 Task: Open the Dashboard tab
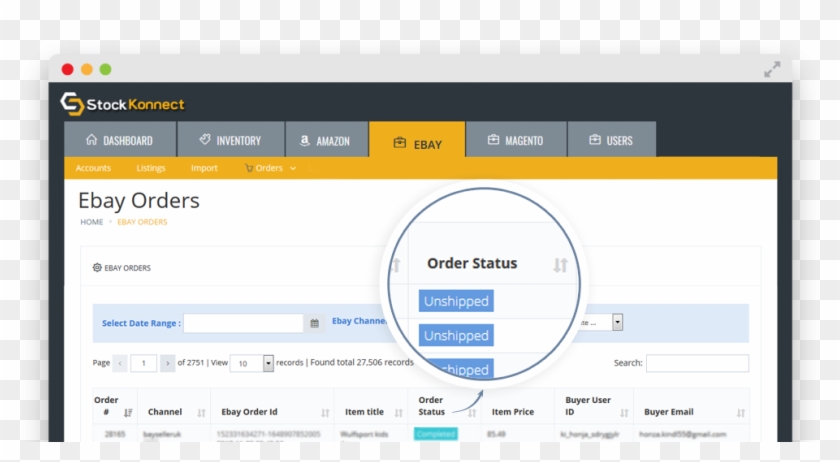click(120, 140)
